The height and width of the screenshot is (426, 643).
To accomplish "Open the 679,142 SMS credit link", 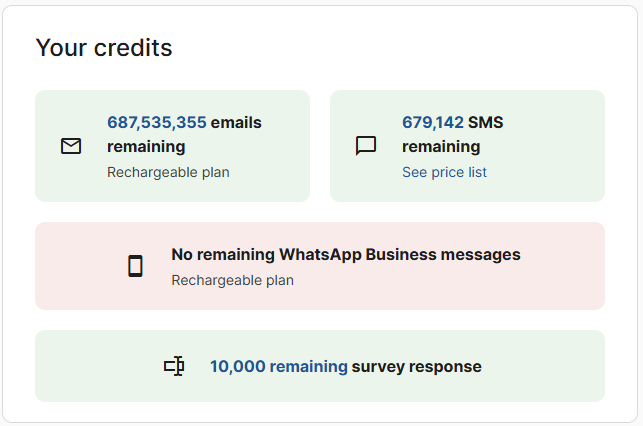I will pyautogui.click(x=433, y=122).
